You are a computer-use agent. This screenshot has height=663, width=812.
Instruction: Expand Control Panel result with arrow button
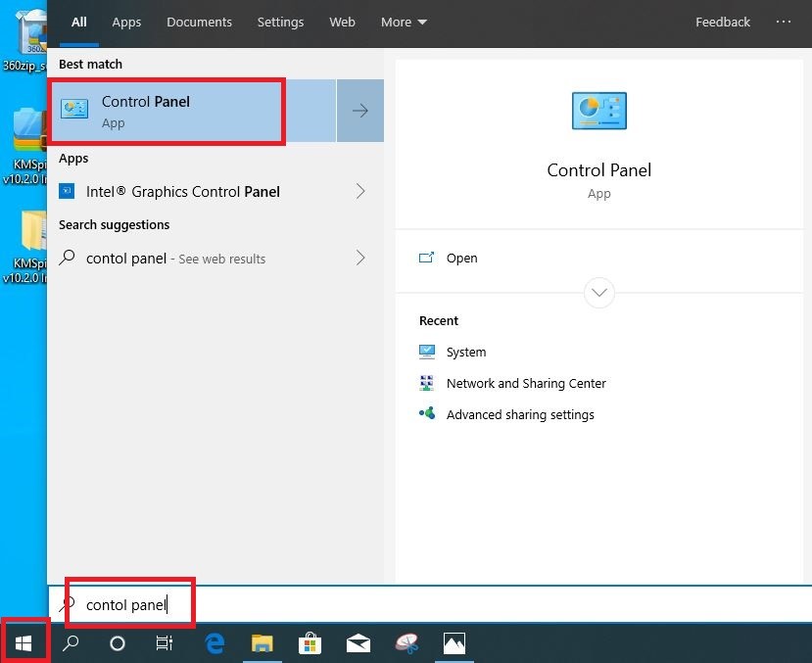(x=359, y=111)
